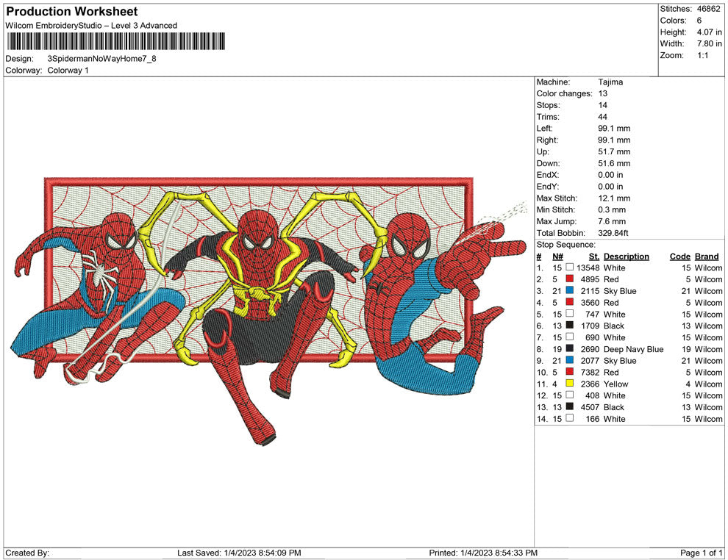
Task: Click the Yellow color swatch in stop 11
Action: 569,384
